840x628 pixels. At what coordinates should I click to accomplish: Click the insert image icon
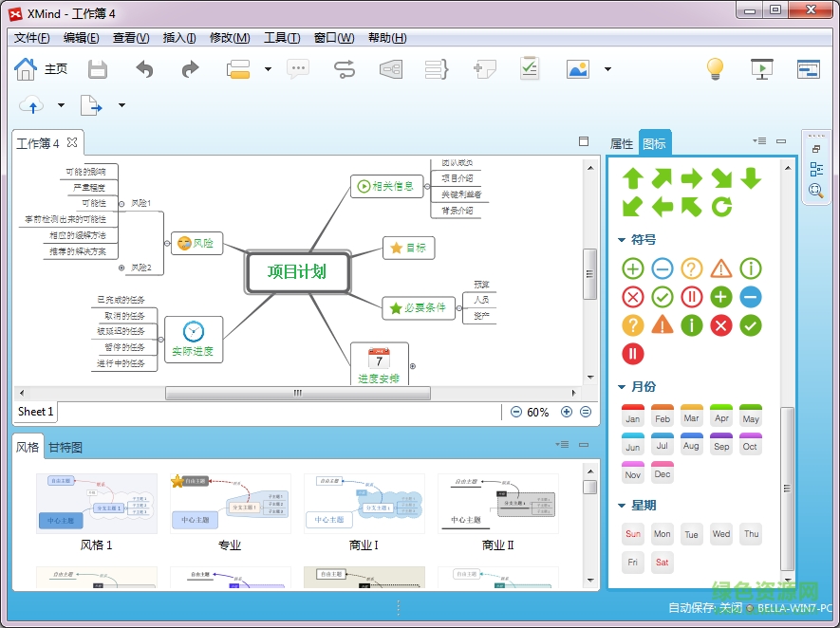point(577,67)
